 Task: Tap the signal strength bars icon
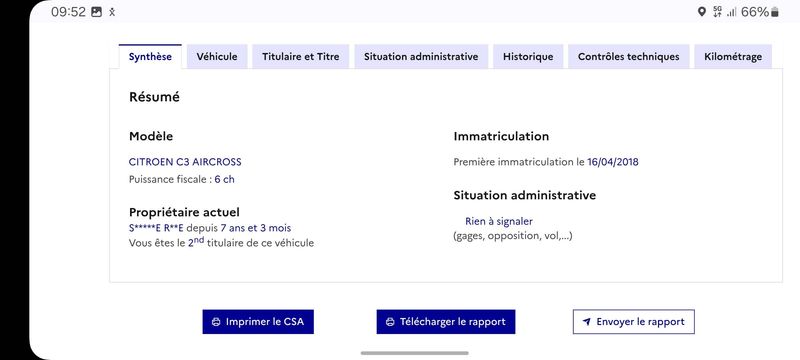732,12
